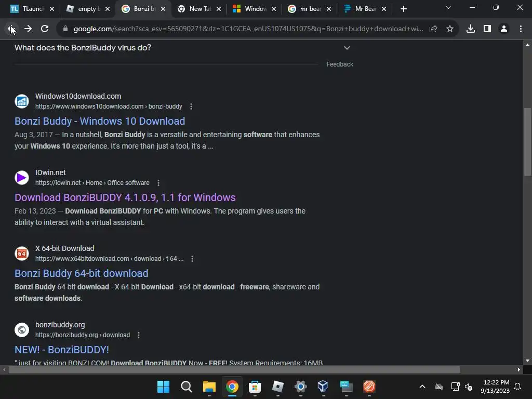Click the muted volume tray icon
The image size is (532, 399).
pyautogui.click(x=469, y=387)
